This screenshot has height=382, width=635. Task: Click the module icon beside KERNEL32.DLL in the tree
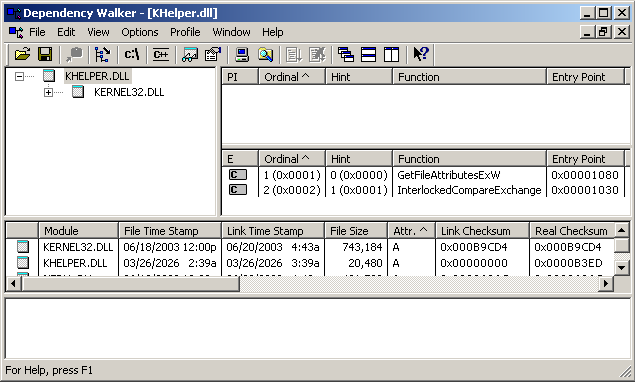(78, 92)
